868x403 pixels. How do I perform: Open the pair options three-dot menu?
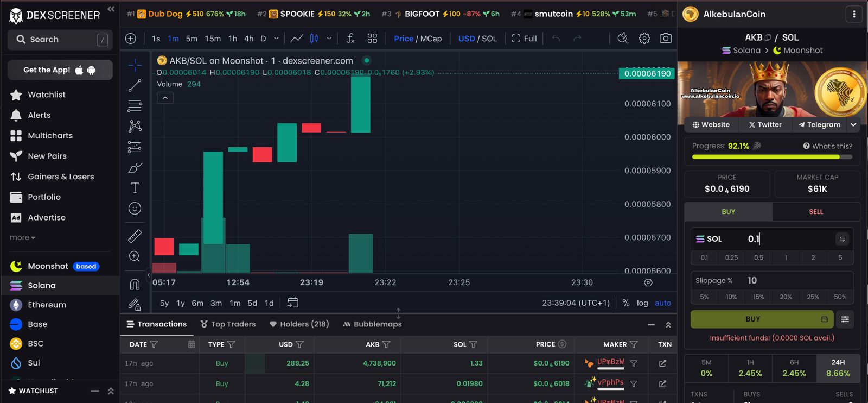pyautogui.click(x=854, y=14)
